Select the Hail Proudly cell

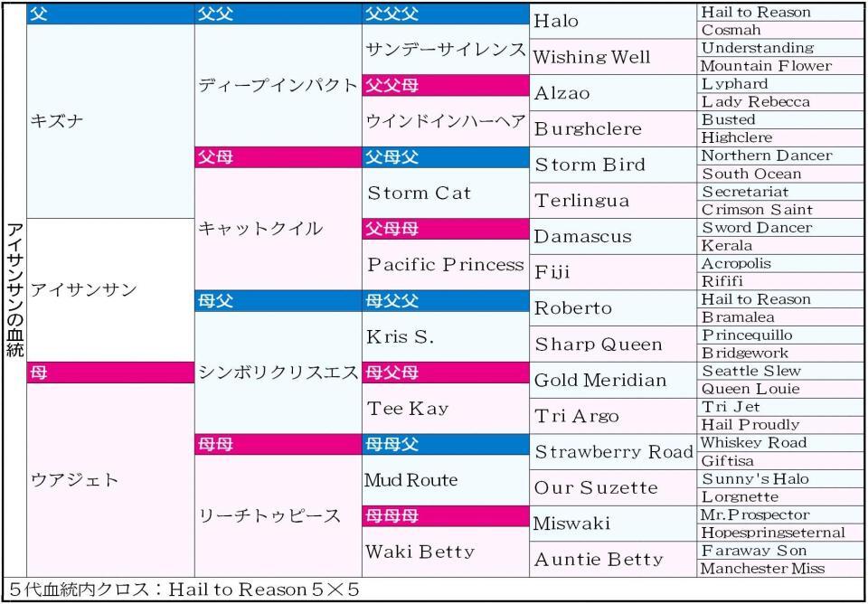pyautogui.click(x=780, y=425)
